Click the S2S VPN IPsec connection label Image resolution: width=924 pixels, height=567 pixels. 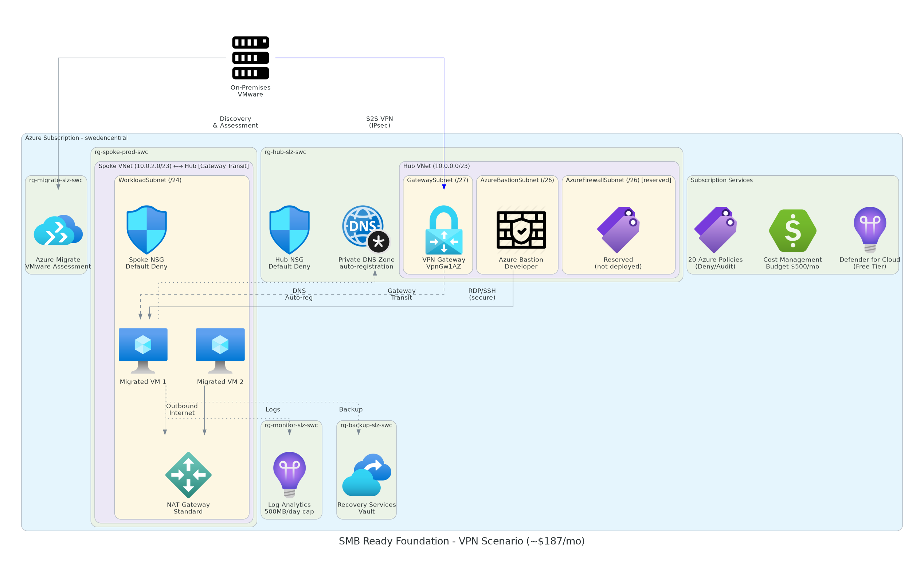pyautogui.click(x=380, y=122)
